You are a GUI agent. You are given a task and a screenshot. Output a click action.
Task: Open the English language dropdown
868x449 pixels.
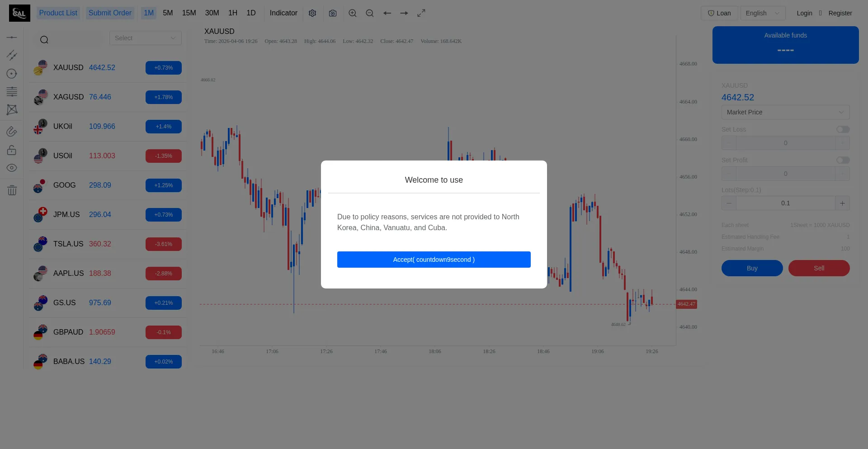[763, 13]
